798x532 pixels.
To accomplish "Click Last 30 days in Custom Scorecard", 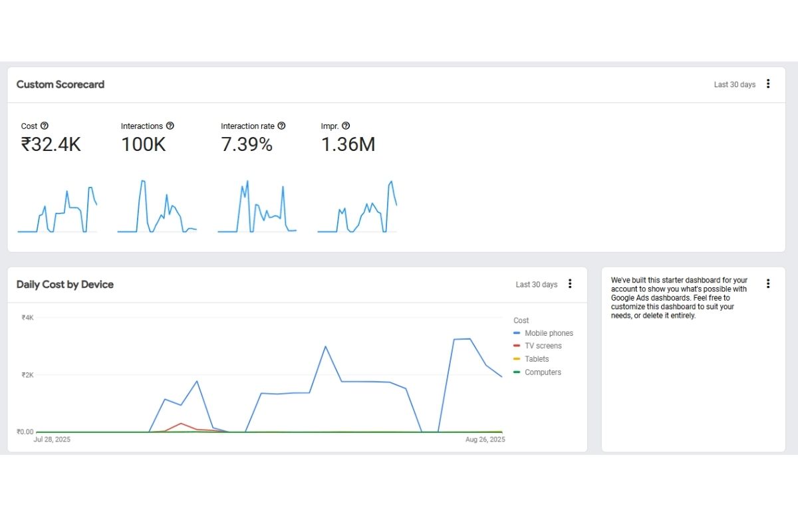I will (x=735, y=84).
